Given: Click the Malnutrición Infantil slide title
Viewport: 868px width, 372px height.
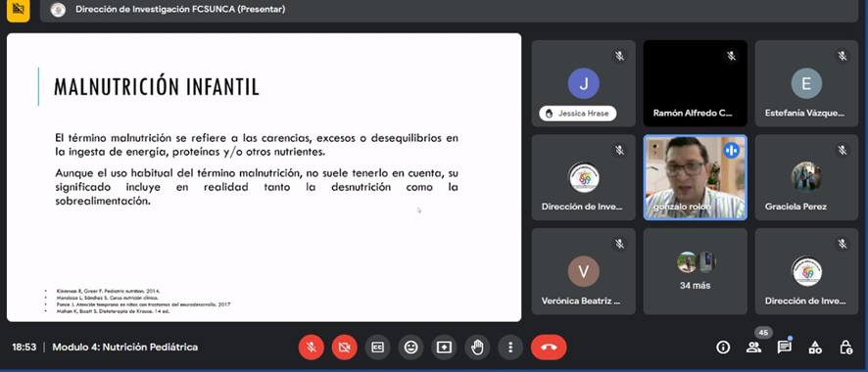Looking at the screenshot, I should coord(157,87).
